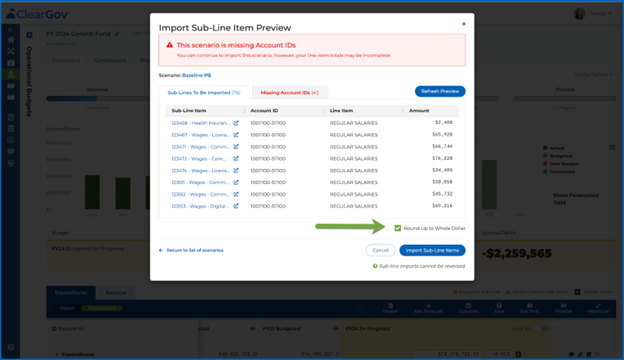Open external link icon for 123467 Wages row
The image size is (624, 360).
point(236,135)
